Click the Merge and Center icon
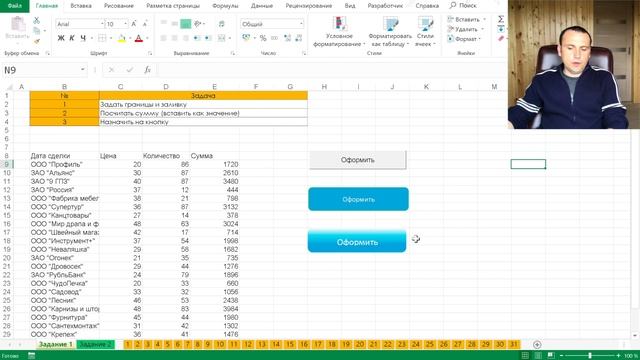Image resolution: width=640 pixels, height=360 pixels. pyautogui.click(x=222, y=38)
